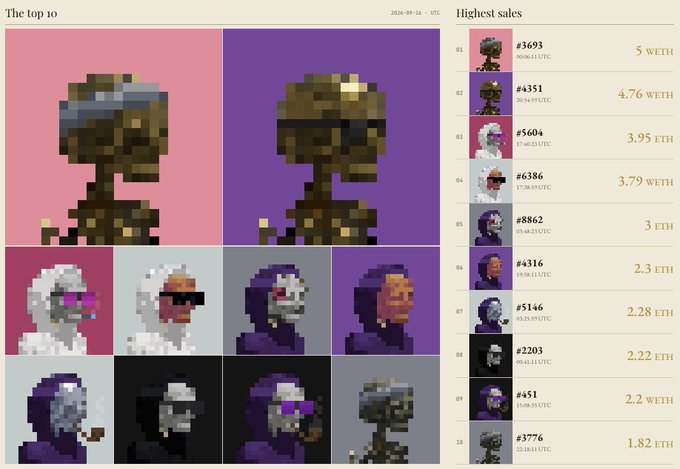Open the #4351 token link
Image resolution: width=680 pixels, height=469 pixels.
click(x=530, y=89)
